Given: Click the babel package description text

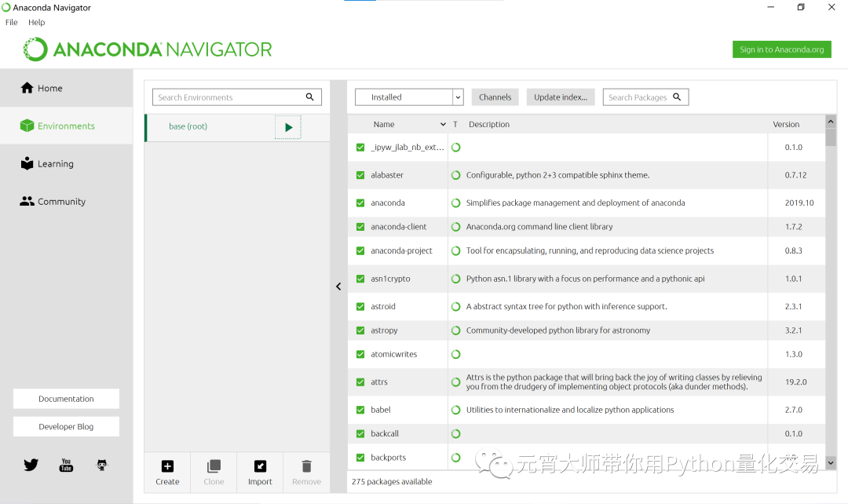Looking at the screenshot, I should 570,410.
